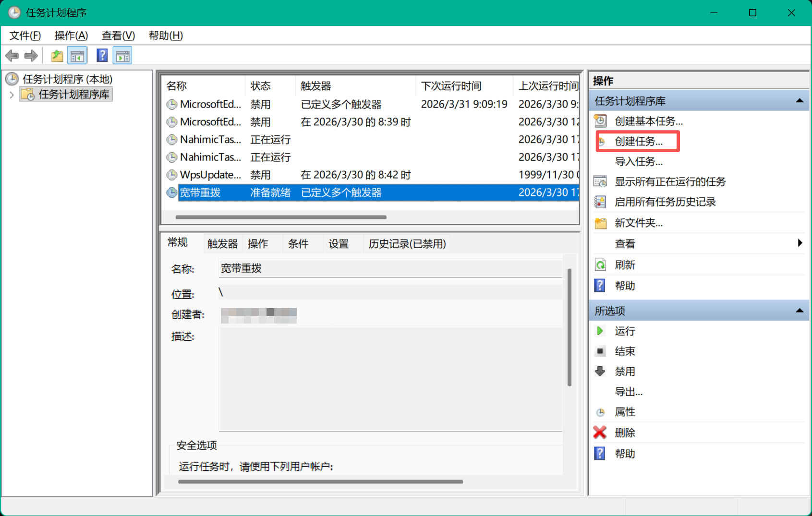Open the 操作(A) menu
The image size is (812, 516).
(x=71, y=36)
